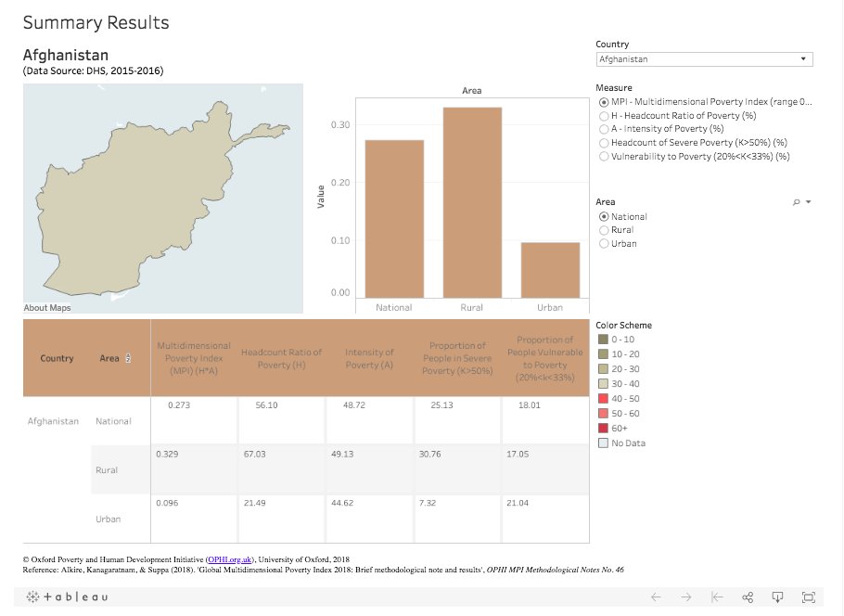Click the 60+ color scheme swatch
844x616 pixels.
point(604,428)
